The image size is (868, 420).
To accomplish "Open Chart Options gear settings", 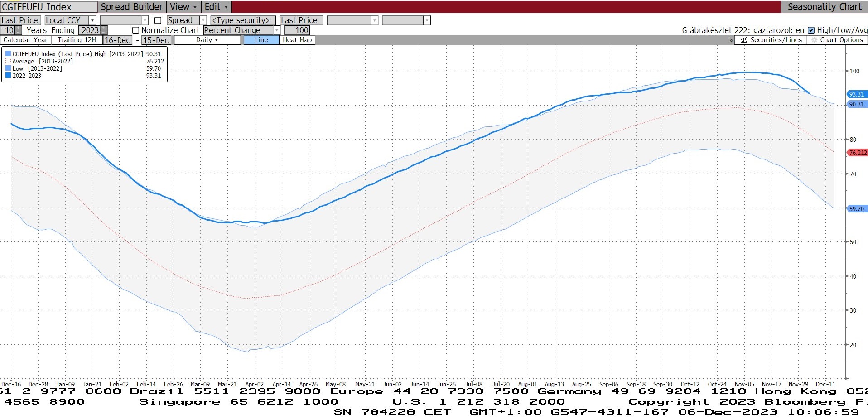I will [837, 40].
